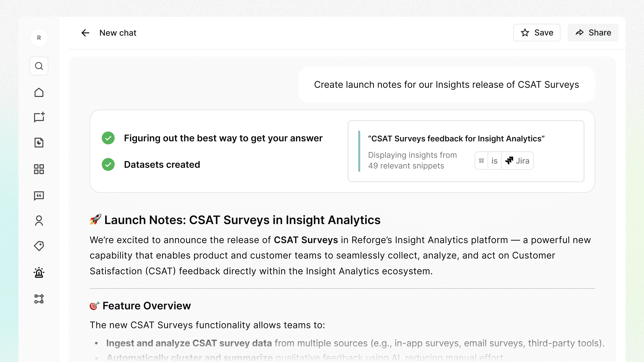Start a new chat from sidebar icon
Viewport: 644px width, 362px height.
39,117
